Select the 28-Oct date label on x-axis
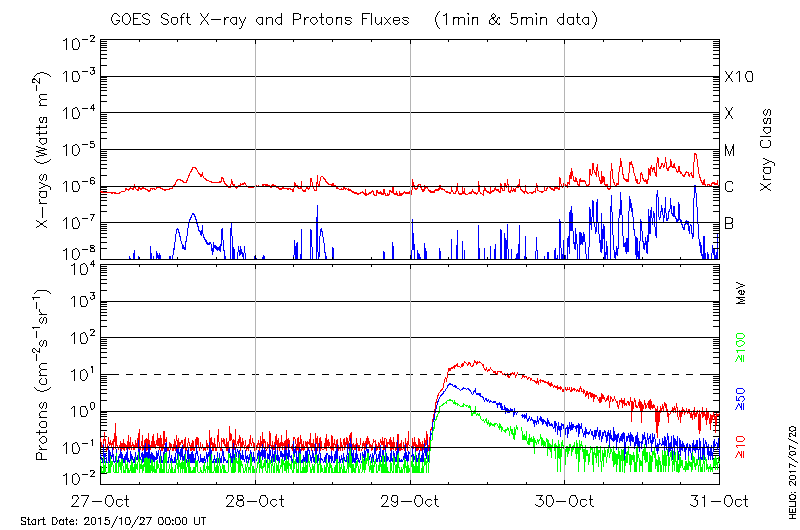Viewport: 800px width, 530px height. coord(255,501)
